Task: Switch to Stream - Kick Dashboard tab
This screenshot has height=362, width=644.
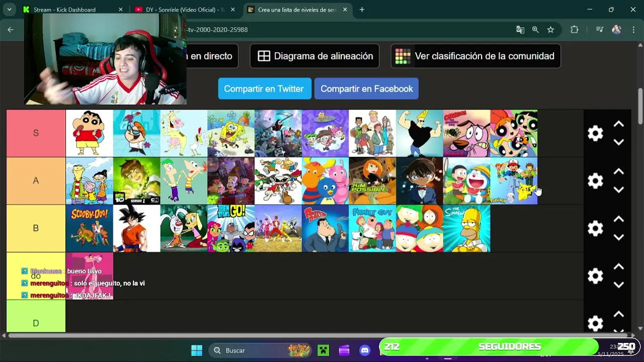Action: click(x=72, y=10)
